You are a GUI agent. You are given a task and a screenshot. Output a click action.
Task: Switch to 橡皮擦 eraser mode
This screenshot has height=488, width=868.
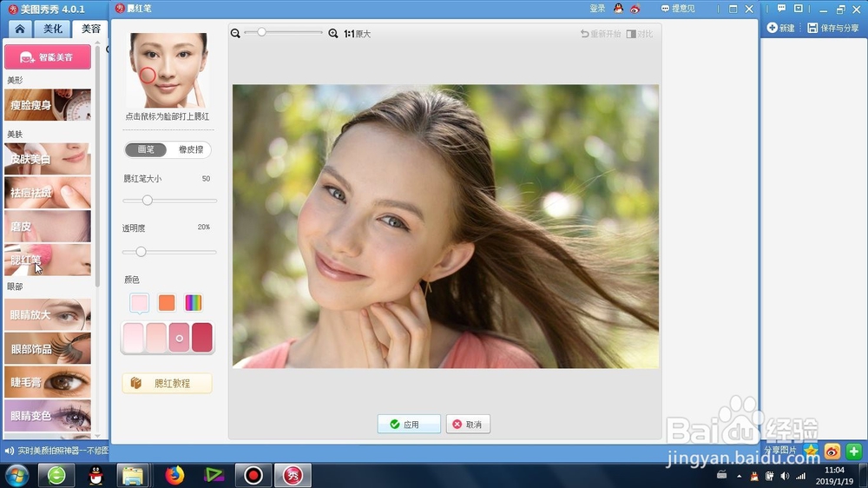[x=190, y=149]
